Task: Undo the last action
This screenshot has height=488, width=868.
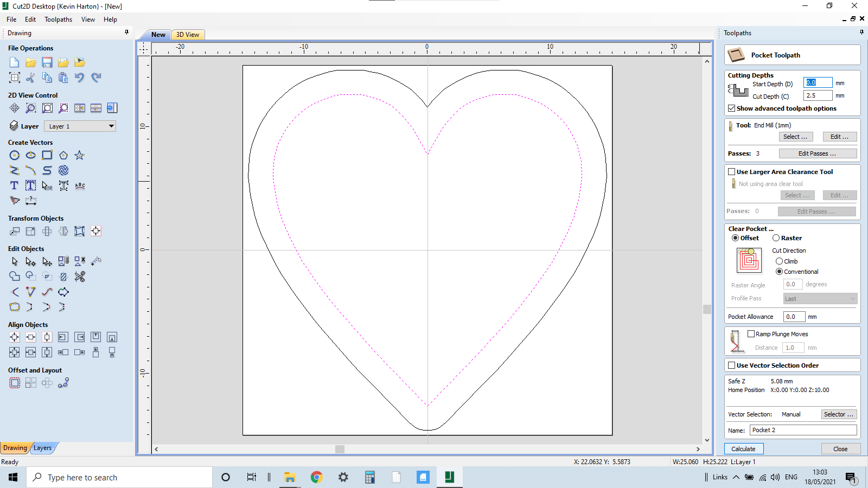Action: pyautogui.click(x=80, y=78)
